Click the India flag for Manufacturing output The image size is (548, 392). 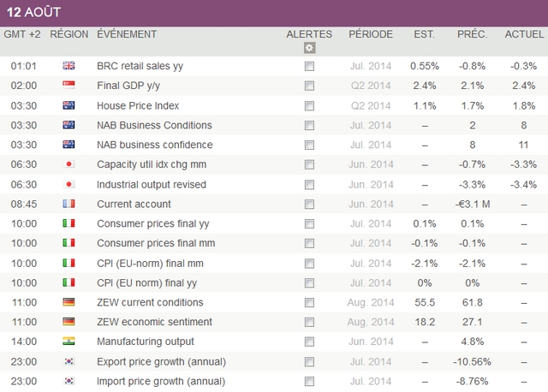pos(69,342)
